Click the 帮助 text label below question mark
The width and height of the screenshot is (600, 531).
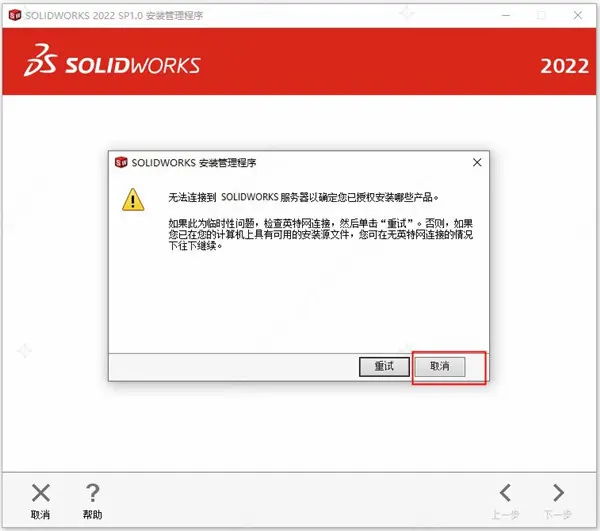click(x=92, y=515)
